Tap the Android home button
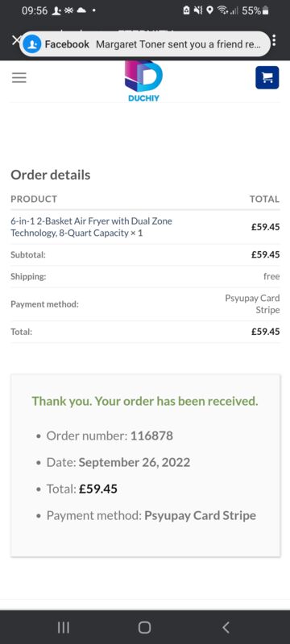 click(x=144, y=627)
